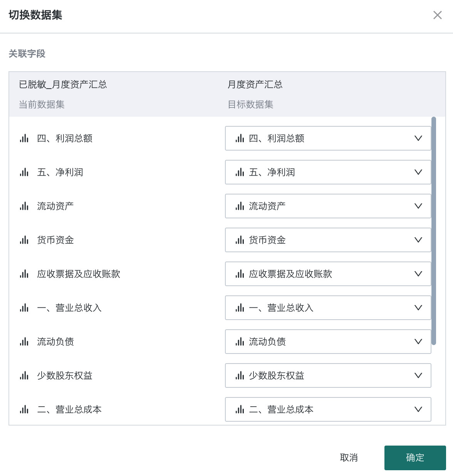Screen dimensions: 453x476
Task: Click the measure icon inside the 二、营业总成本 dropdown
Action: point(240,409)
